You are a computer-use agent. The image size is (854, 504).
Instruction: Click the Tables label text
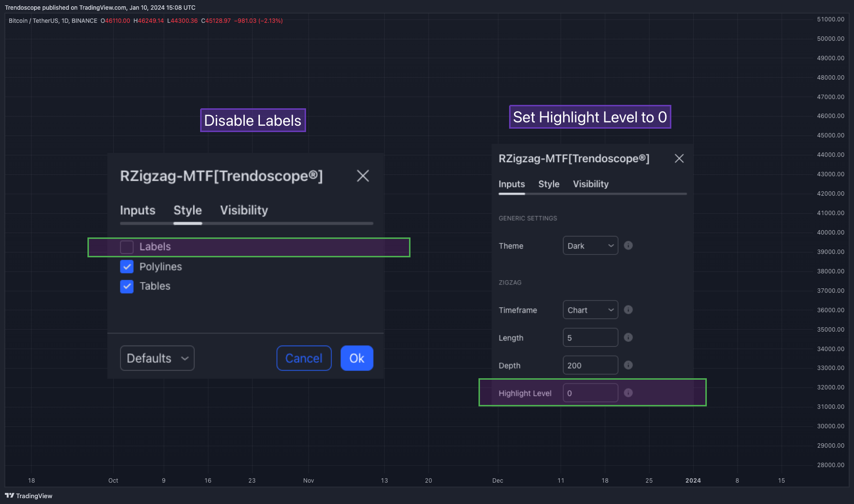[155, 286]
